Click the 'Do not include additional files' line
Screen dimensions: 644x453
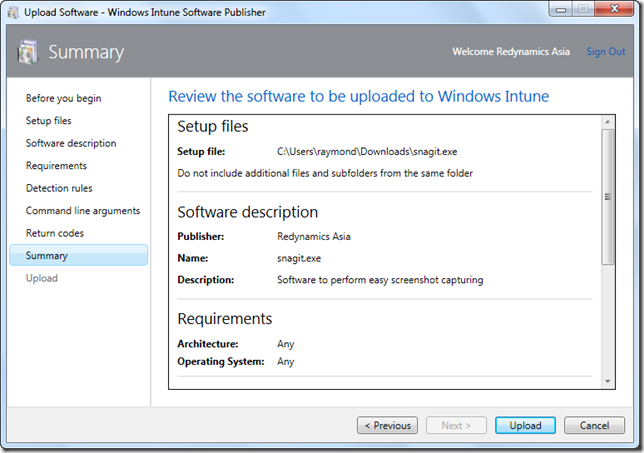coord(325,173)
